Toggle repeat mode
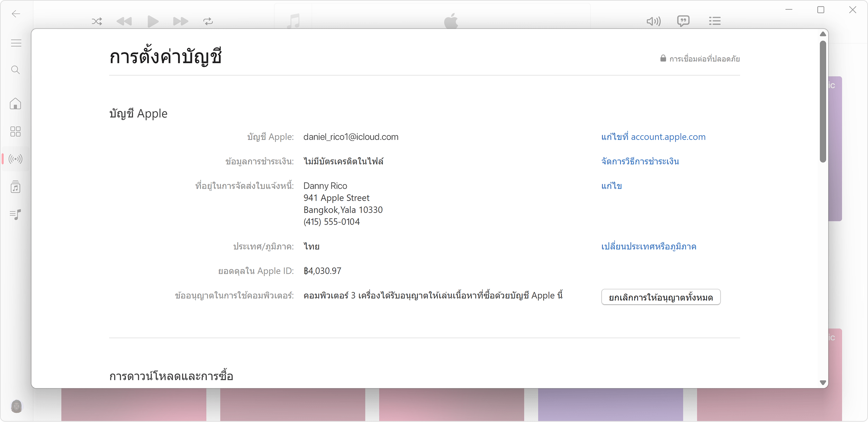Screen dimensions: 868x422 coord(208,22)
